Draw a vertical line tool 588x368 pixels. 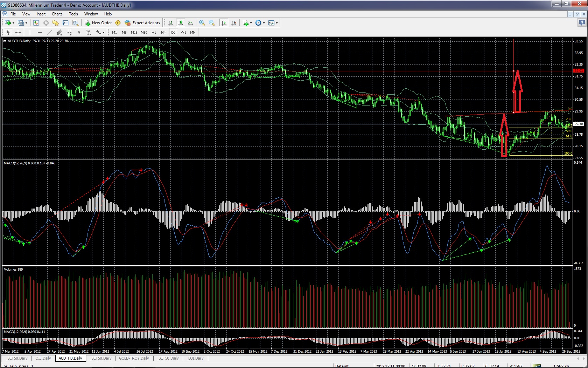pos(30,32)
